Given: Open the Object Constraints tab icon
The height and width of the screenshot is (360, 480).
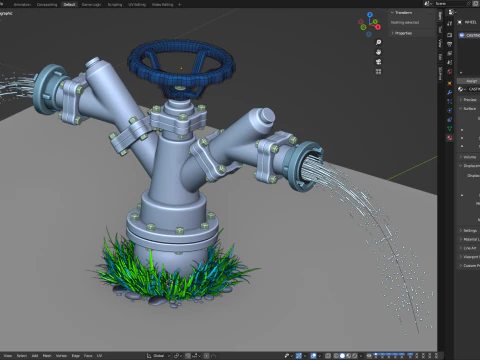Looking at the screenshot, I should 450,119.
